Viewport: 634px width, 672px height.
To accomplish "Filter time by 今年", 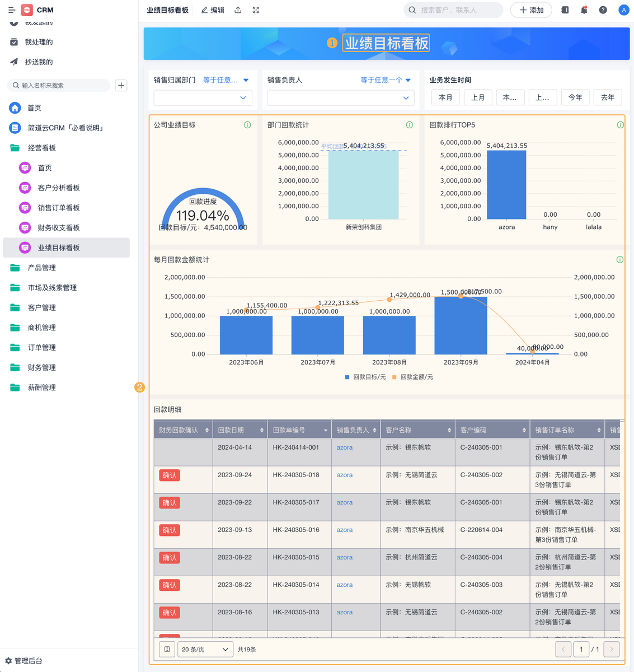I will (x=575, y=97).
